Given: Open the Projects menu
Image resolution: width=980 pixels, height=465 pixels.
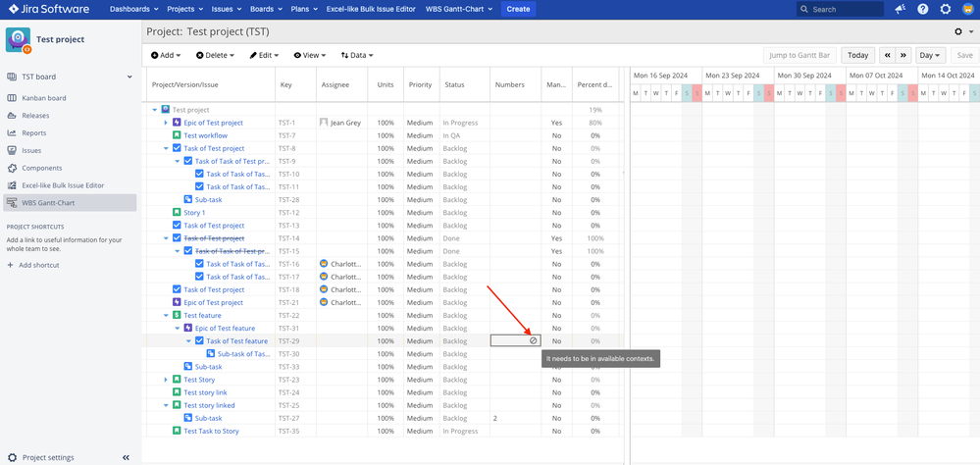Looking at the screenshot, I should (185, 10).
